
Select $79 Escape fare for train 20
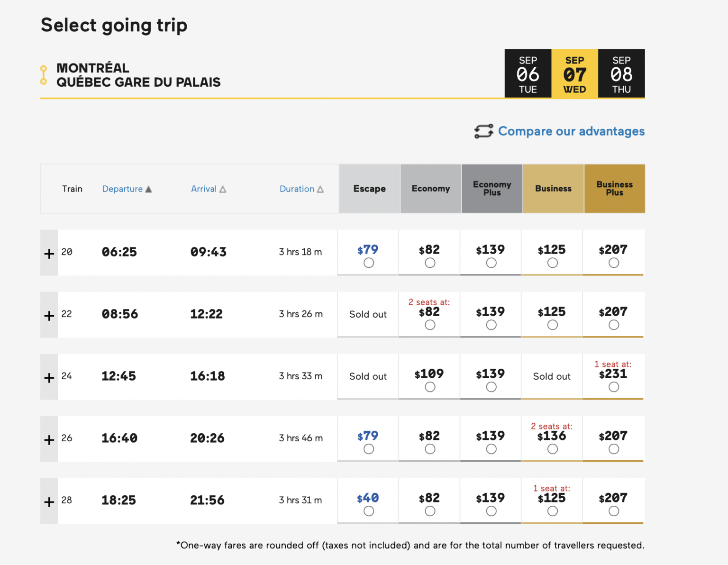click(369, 263)
